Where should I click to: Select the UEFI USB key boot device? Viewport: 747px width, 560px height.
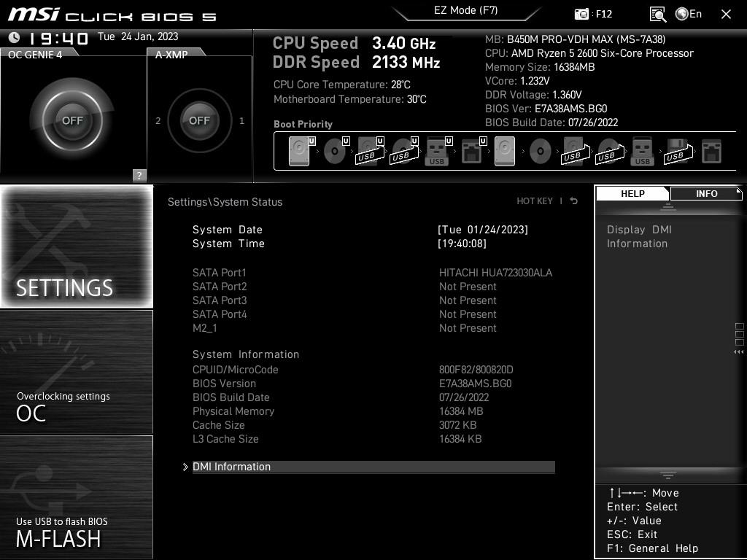[438, 151]
